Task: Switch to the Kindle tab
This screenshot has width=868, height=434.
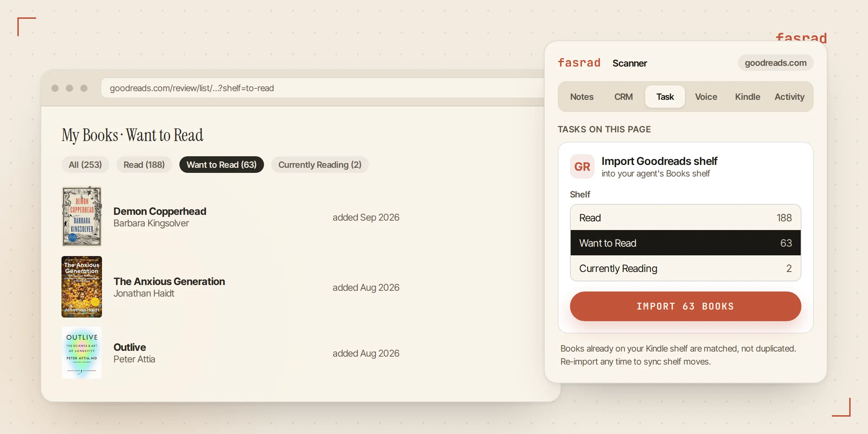Action: (x=747, y=97)
